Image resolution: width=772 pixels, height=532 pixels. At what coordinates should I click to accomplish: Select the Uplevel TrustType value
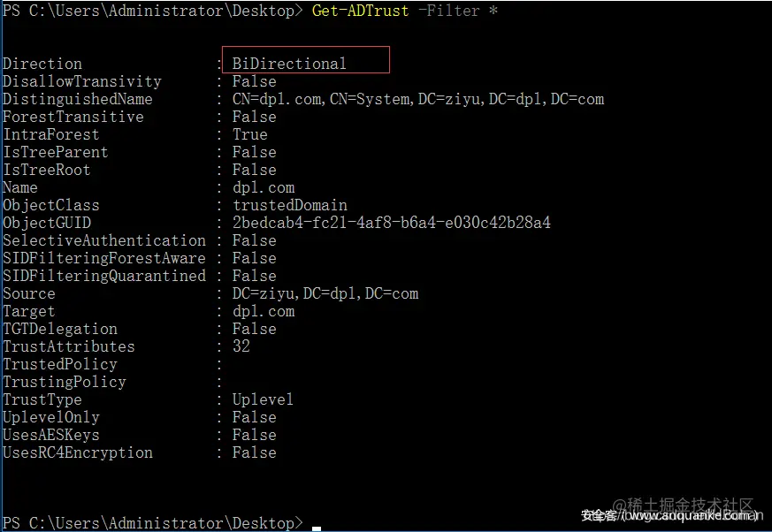[263, 399]
